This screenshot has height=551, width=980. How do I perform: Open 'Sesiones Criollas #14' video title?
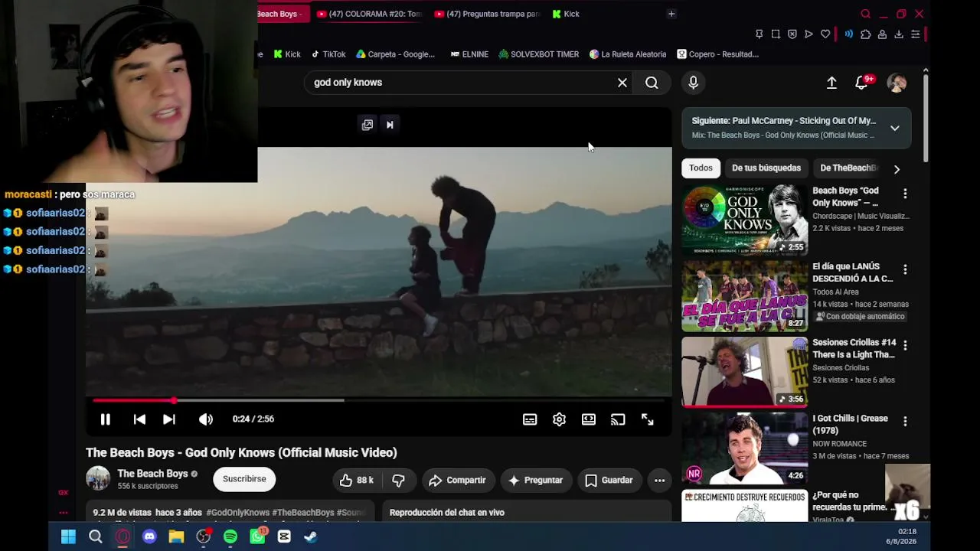tap(854, 349)
